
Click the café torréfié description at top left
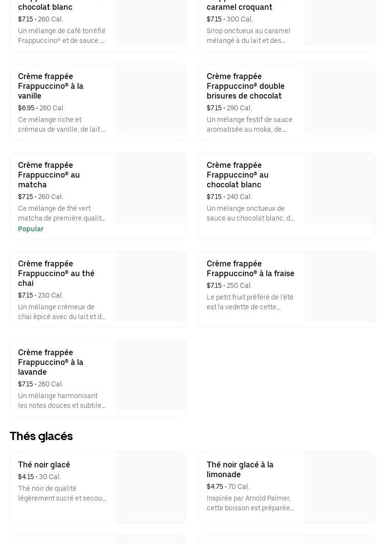[x=61, y=36]
